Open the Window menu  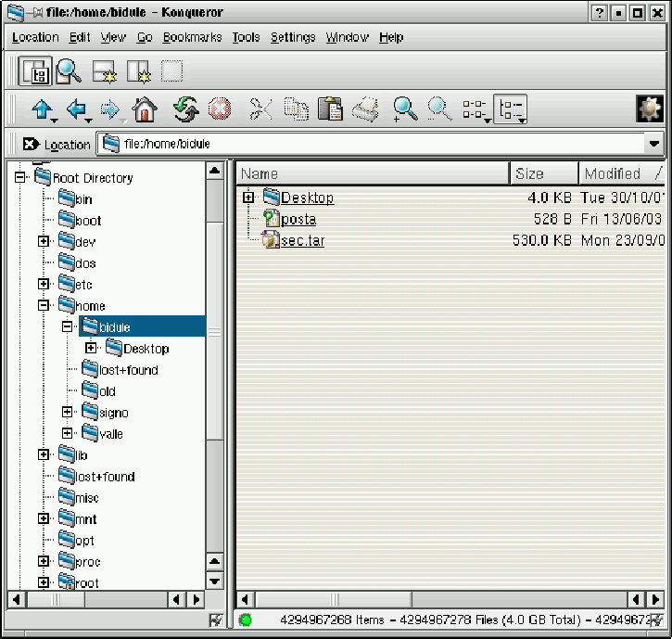[348, 37]
